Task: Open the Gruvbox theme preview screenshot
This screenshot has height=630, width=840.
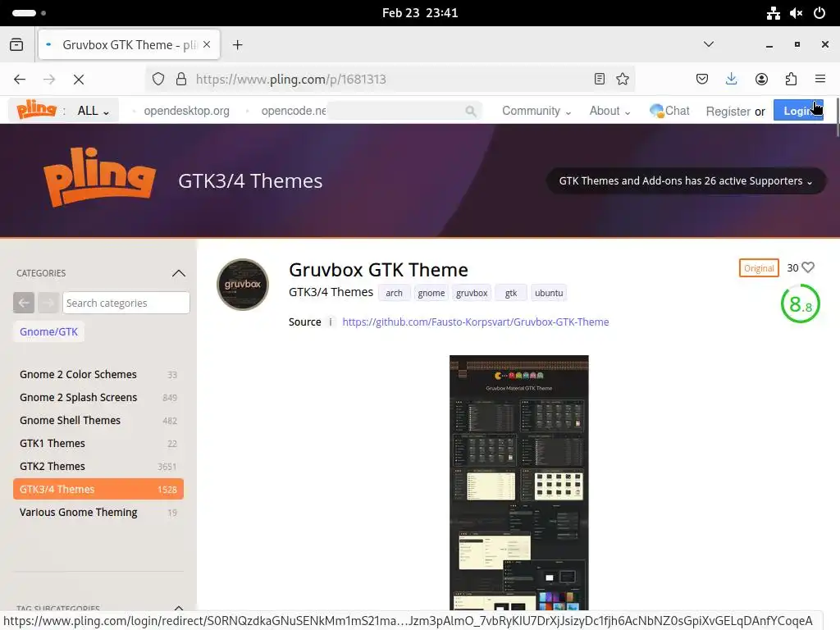Action: click(x=519, y=482)
